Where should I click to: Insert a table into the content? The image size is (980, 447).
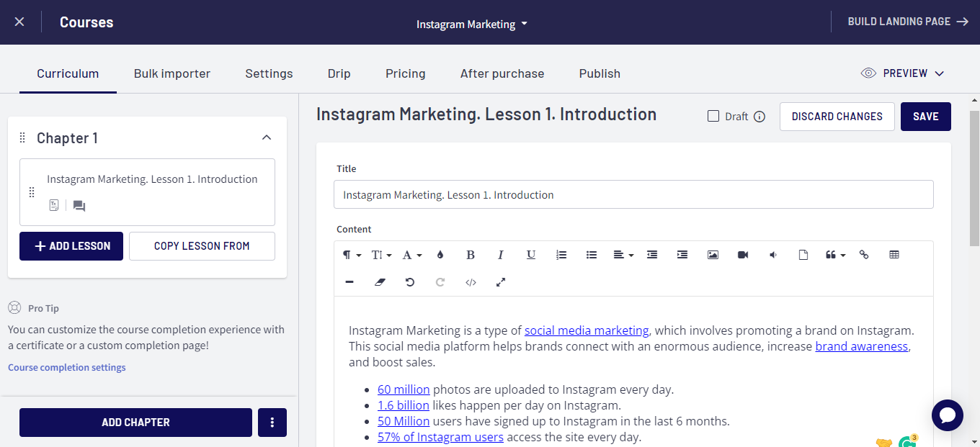[894, 255]
